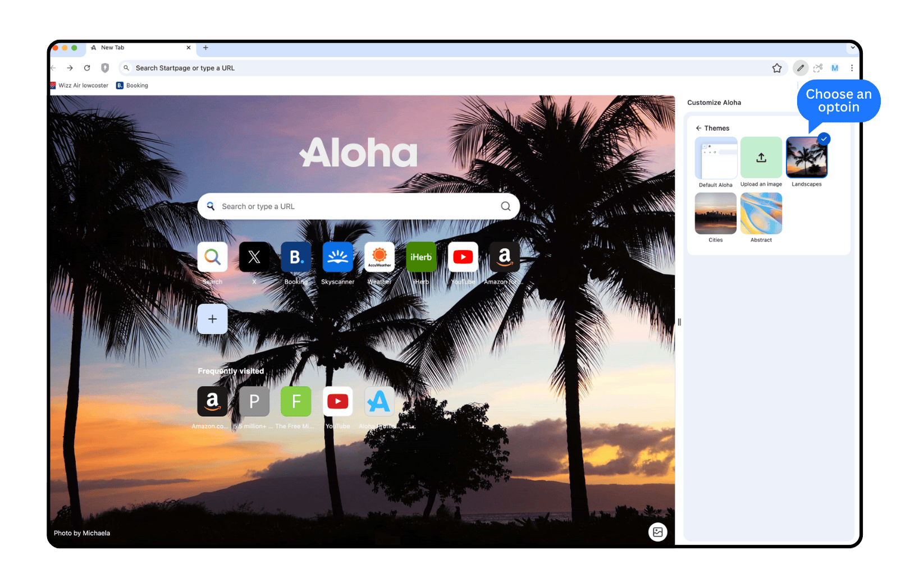Click Upload an image theme option
Viewport: 910px width, 588px height.
[x=761, y=158]
